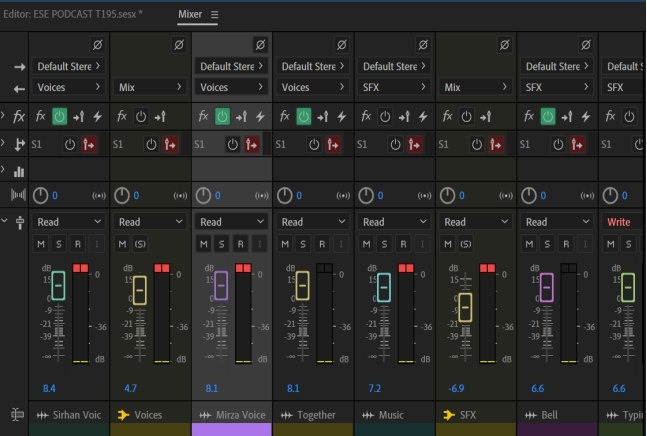Open automation mode dropdown on Together track

pos(313,221)
